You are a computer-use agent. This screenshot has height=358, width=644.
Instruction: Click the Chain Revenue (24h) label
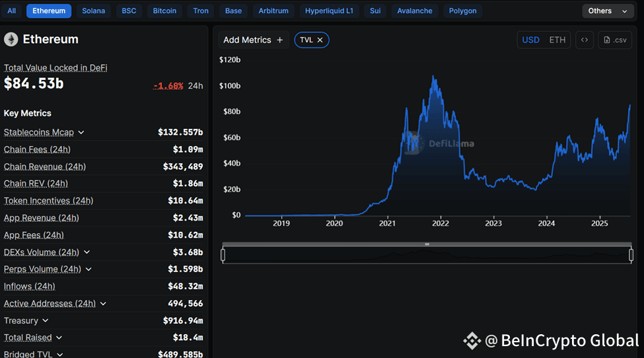[45, 166]
